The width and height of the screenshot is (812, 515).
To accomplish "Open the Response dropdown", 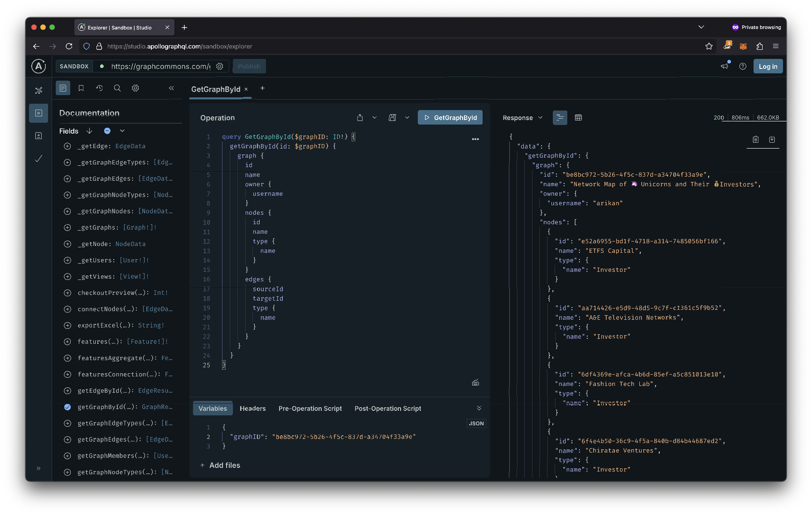I will 522,118.
